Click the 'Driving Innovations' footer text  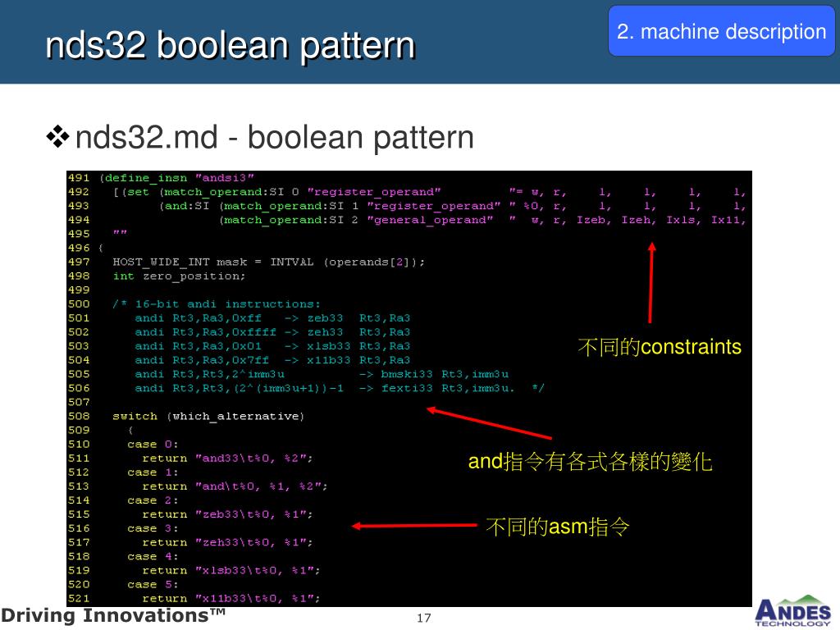point(113,615)
